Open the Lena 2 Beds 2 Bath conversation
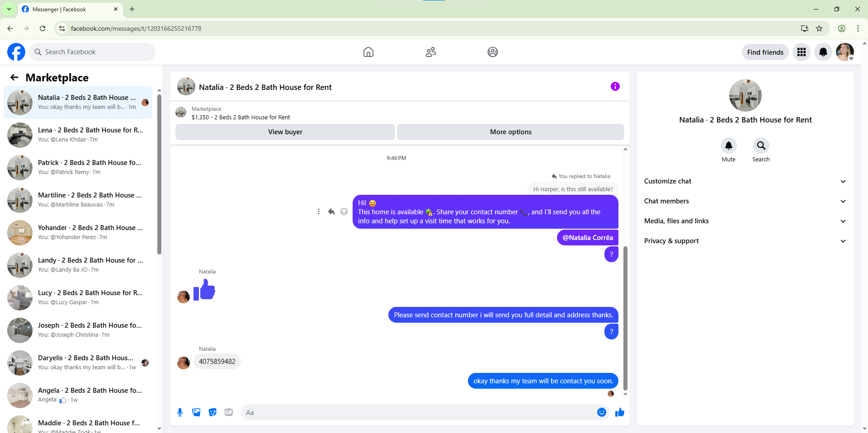 [x=78, y=135]
